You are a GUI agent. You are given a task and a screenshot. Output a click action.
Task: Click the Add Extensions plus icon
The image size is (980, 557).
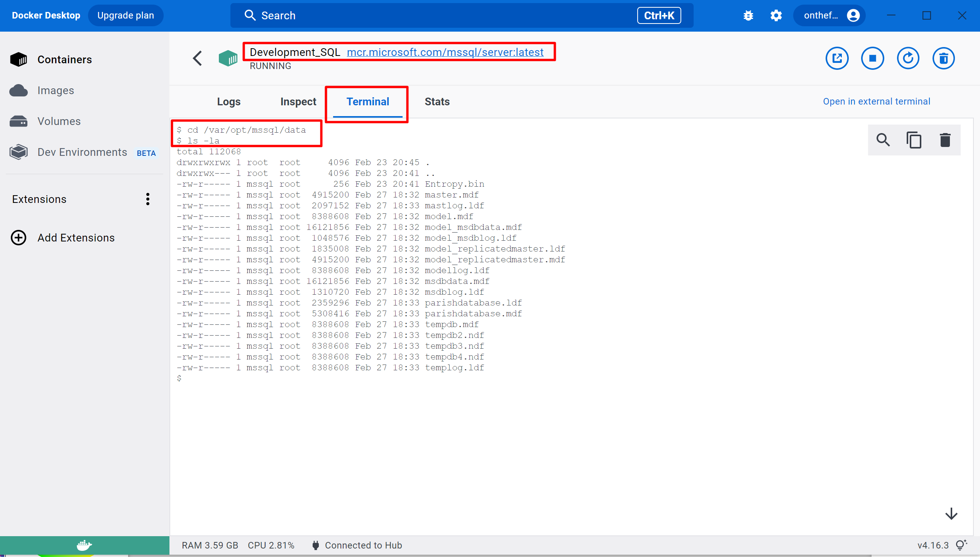(x=19, y=238)
